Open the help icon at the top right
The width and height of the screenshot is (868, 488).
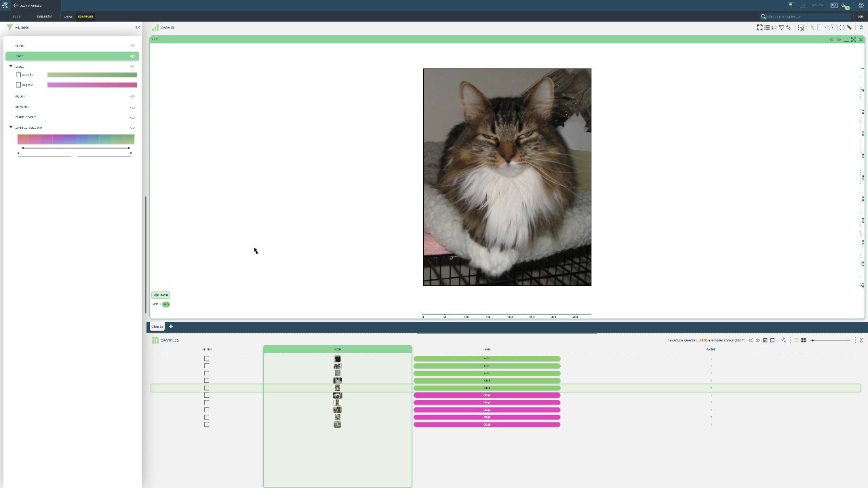point(861,5)
